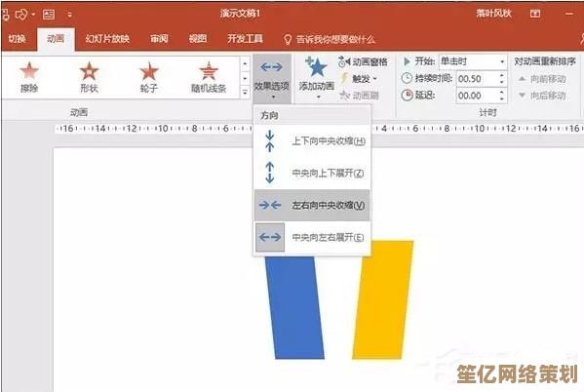The width and height of the screenshot is (584, 392).
Task: Click the clock icon beside 持续时间
Action: [407, 79]
